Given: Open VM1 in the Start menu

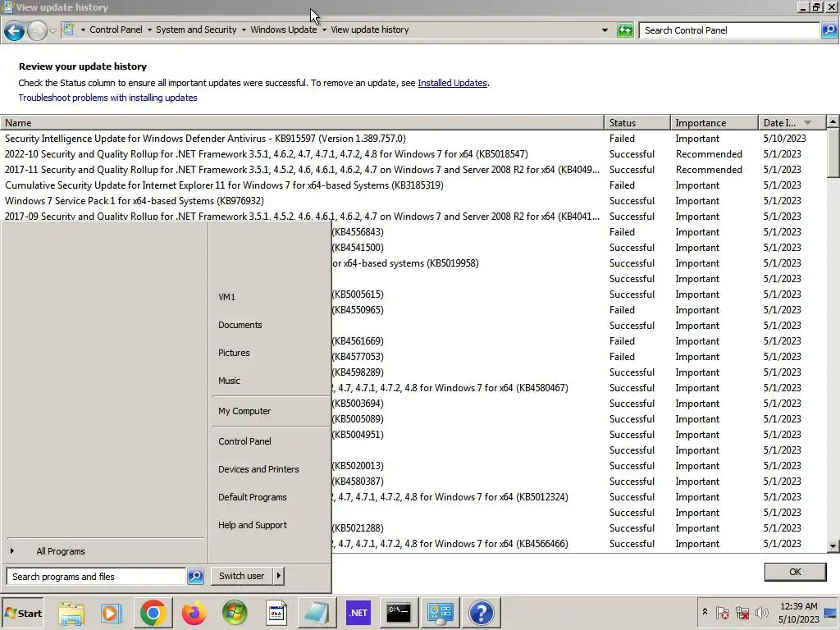Looking at the screenshot, I should tap(269, 297).
